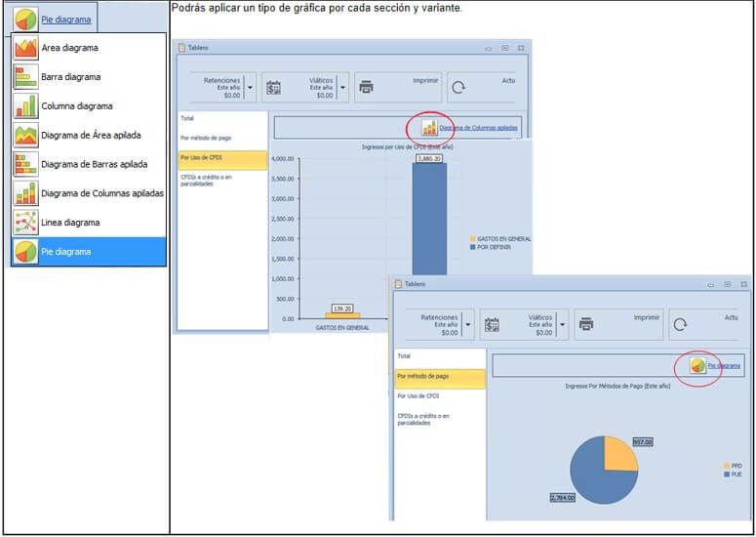756x537 pixels.
Task: Select Por método de pago in upper window
Action: [x=206, y=138]
